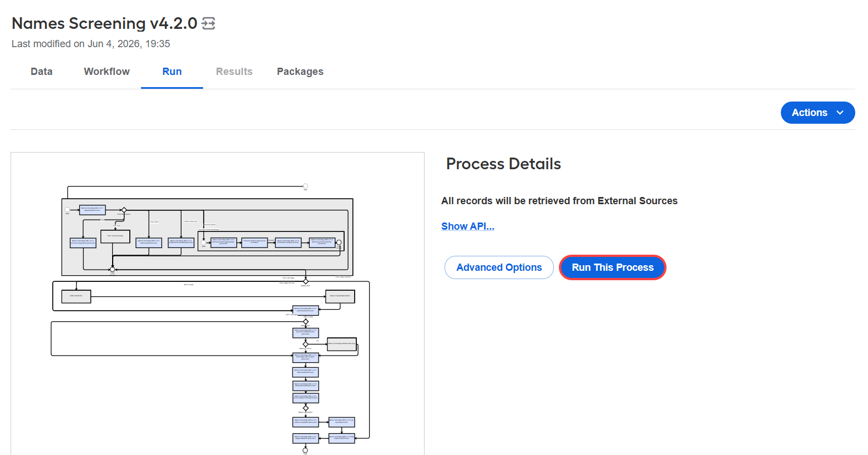Image resolution: width=868 pixels, height=455 pixels.
Task: Click the Process Details heading
Action: (x=503, y=164)
